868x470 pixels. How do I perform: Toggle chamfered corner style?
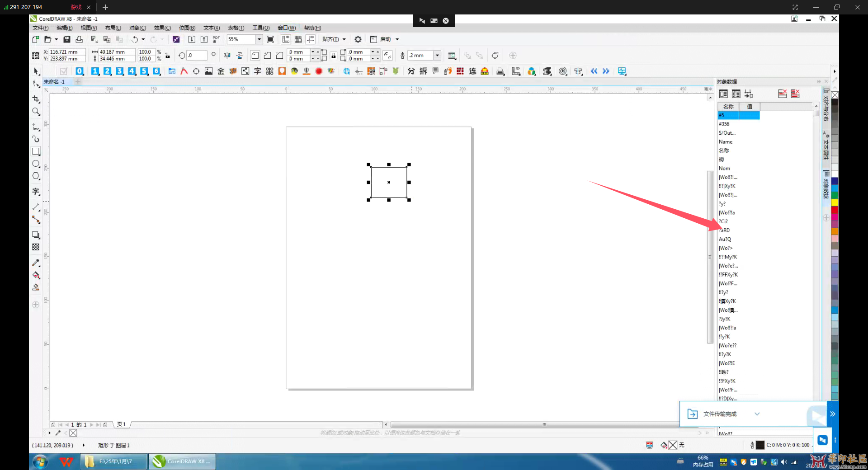[280, 56]
